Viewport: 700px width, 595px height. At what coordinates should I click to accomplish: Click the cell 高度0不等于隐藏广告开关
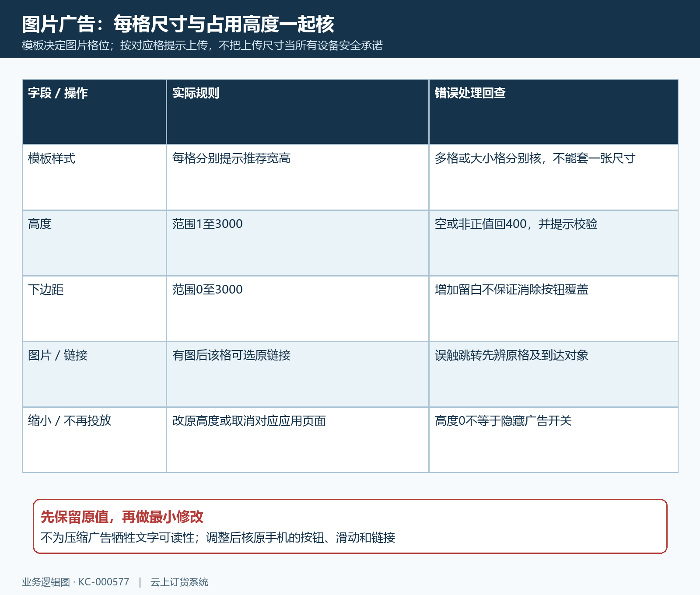(x=553, y=440)
